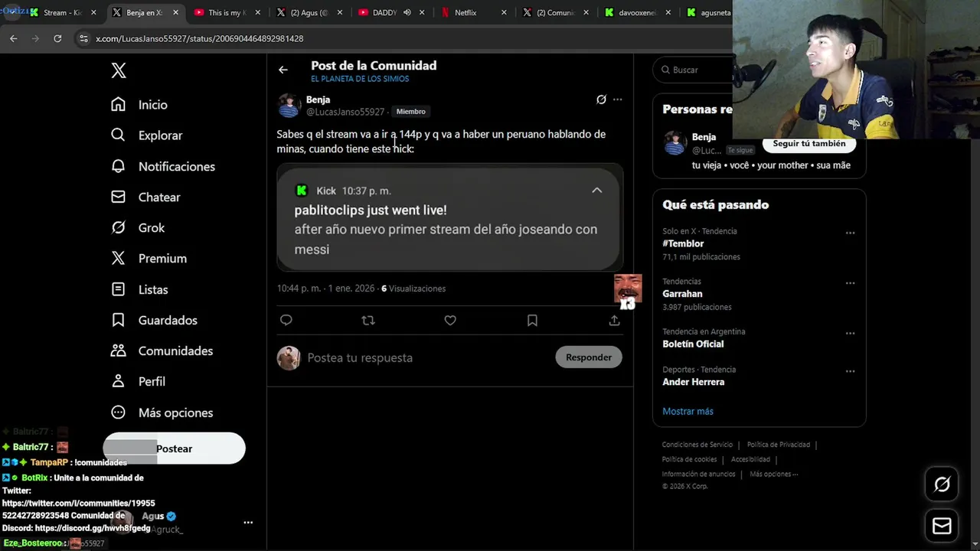Open the Premium page
The width and height of the screenshot is (980, 551).
[149, 258]
